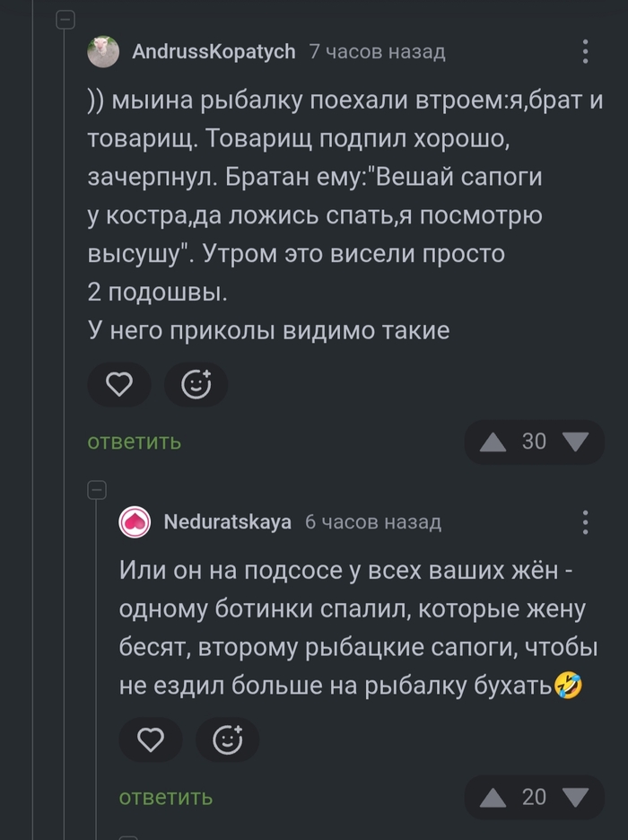The width and height of the screenshot is (628, 840).
Task: Like AndrussKopatych's comment with the heart icon
Action: (119, 385)
